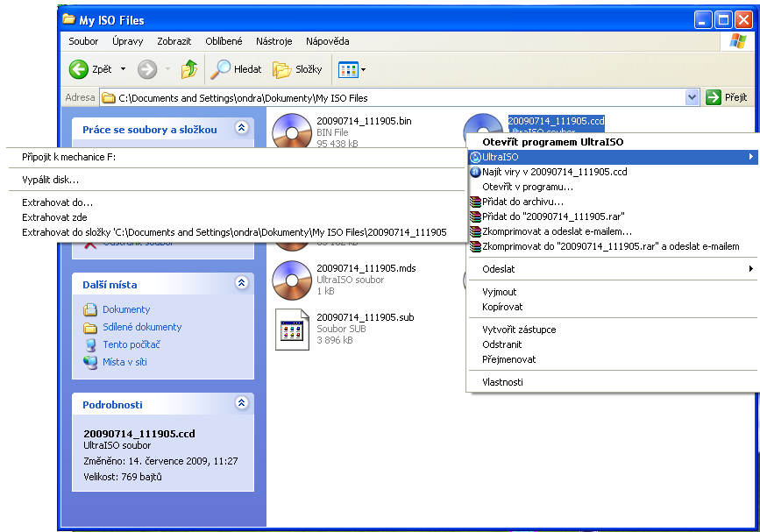Choose Najít viry v 20090714_111905.ccd
Viewport: 760px width, 532px height.
click(613, 172)
